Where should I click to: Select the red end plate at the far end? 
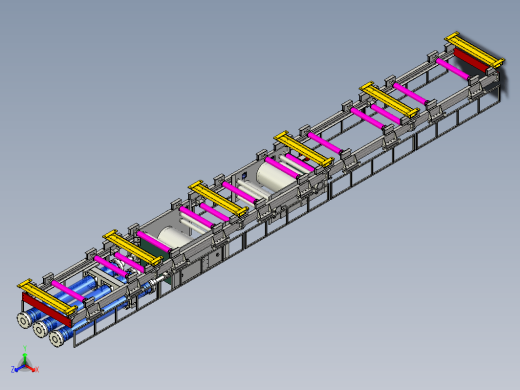click(x=470, y=60)
